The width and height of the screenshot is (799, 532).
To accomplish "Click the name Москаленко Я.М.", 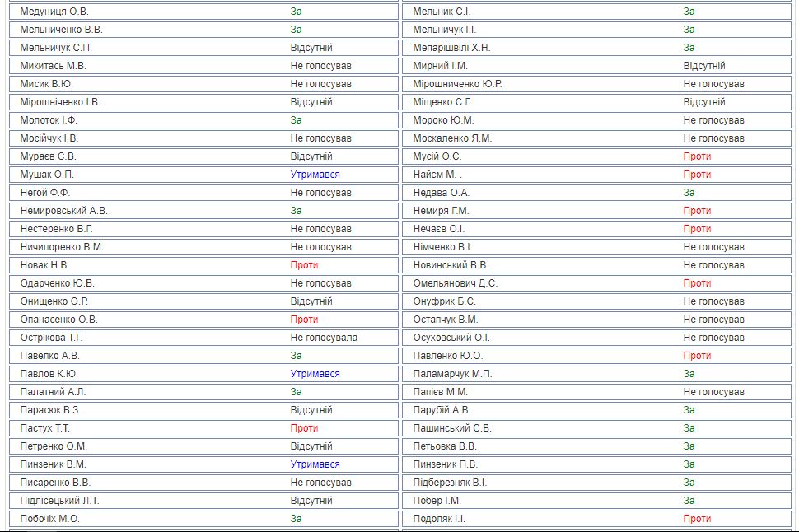I will pos(452,138).
